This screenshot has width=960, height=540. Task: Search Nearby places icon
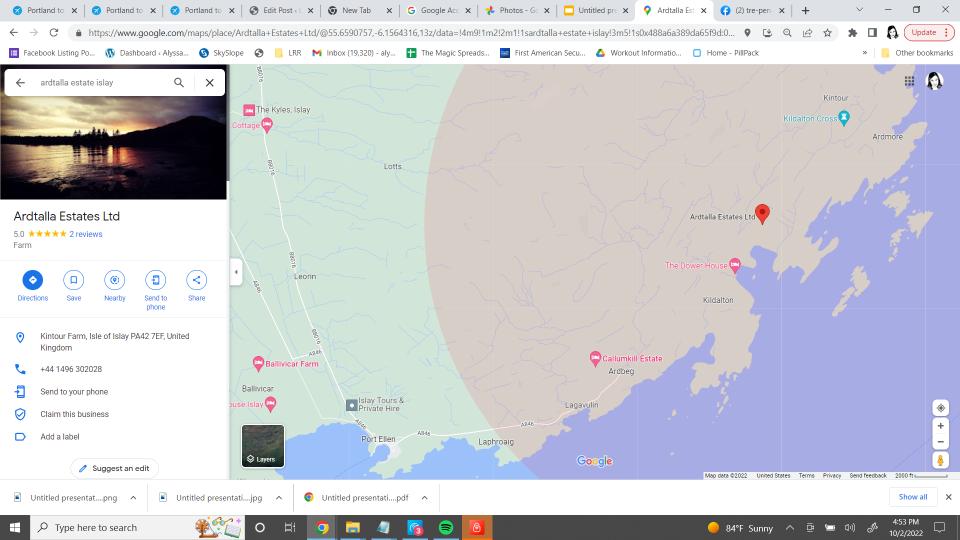114,280
